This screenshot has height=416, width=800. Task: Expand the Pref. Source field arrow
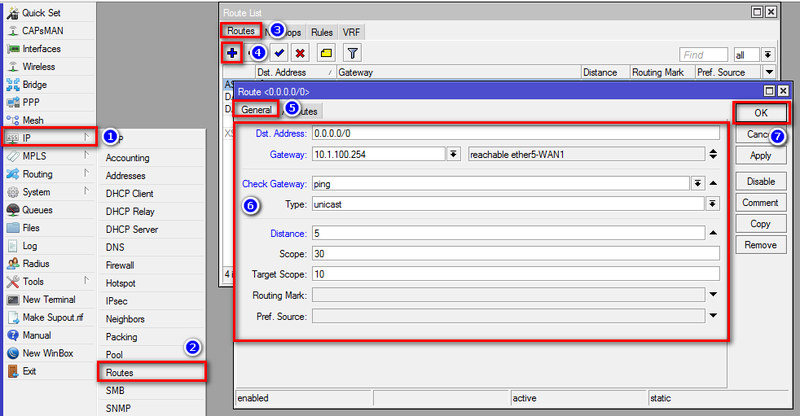pos(713,316)
